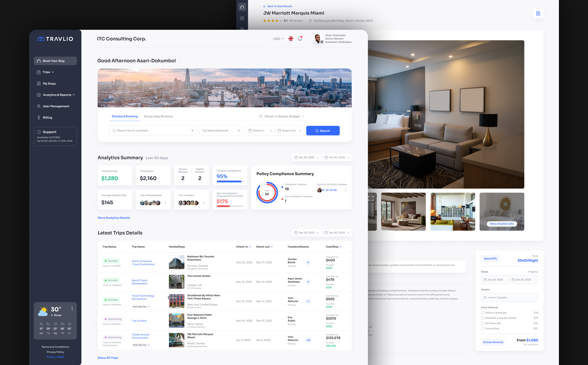Image resolution: width=588 pixels, height=365 pixels.
Task: Show Jordan Banks +1 additional guests
Action: click(308, 262)
